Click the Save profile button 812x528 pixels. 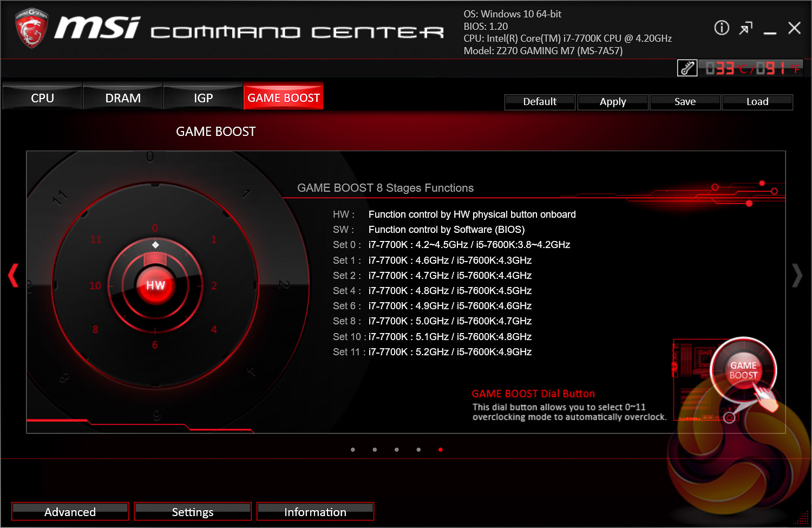coord(685,102)
